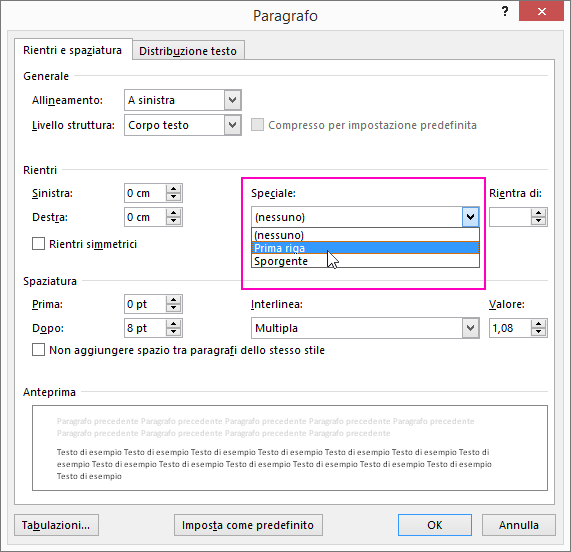Decrease Prima spacing with down arrow
This screenshot has width=571, height=552.
[174, 308]
